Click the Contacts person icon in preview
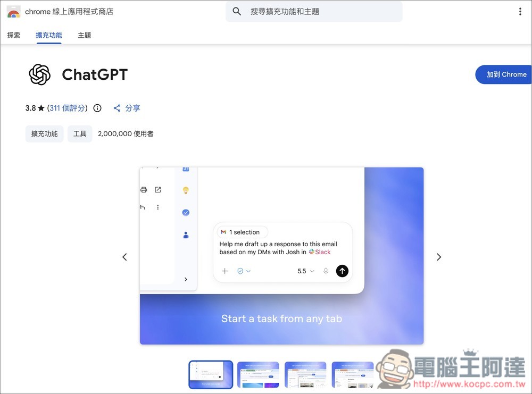The image size is (532, 394). (186, 235)
